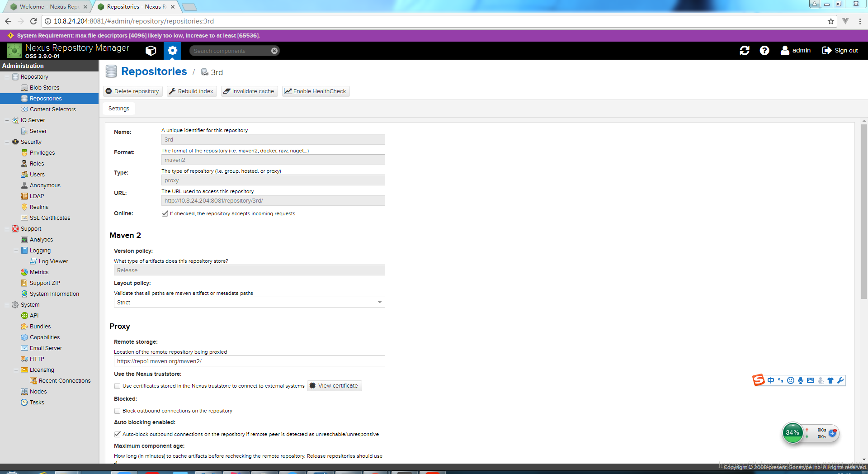Open the Administration gear icon

point(172,51)
